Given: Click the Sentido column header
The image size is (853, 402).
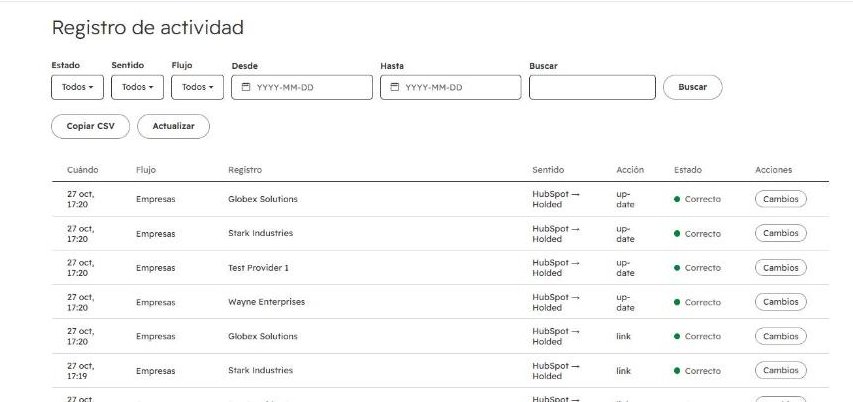Looking at the screenshot, I should point(548,170).
